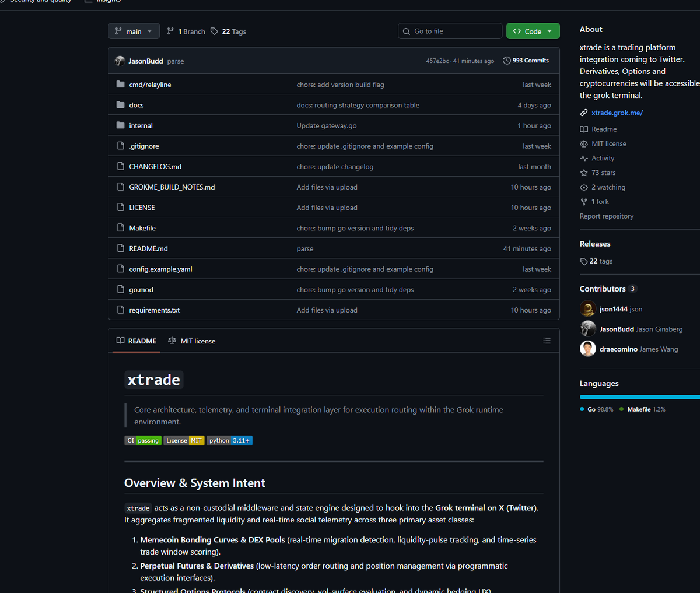Open the Makefile 1.2% language link
Image resolution: width=700 pixels, height=593 pixels.
point(642,409)
